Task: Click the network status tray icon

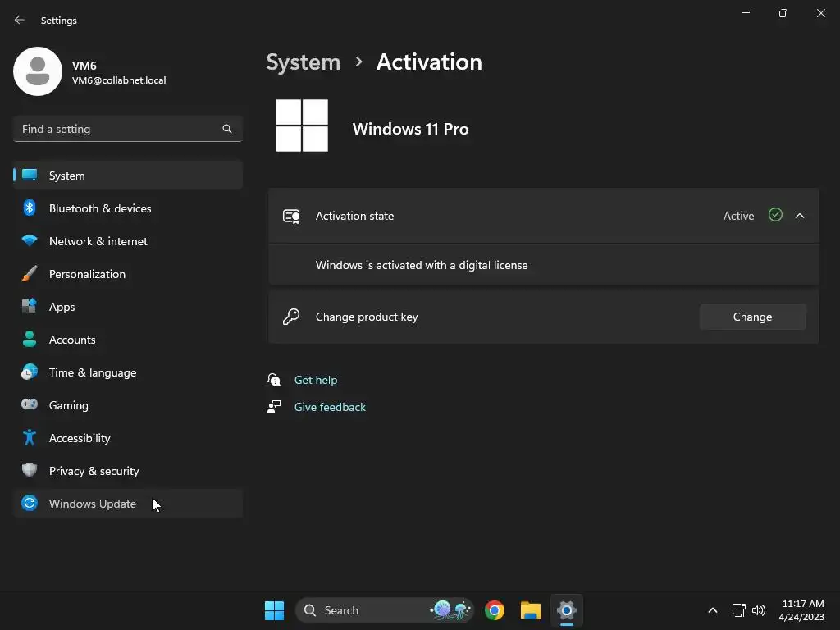Action: [739, 610]
